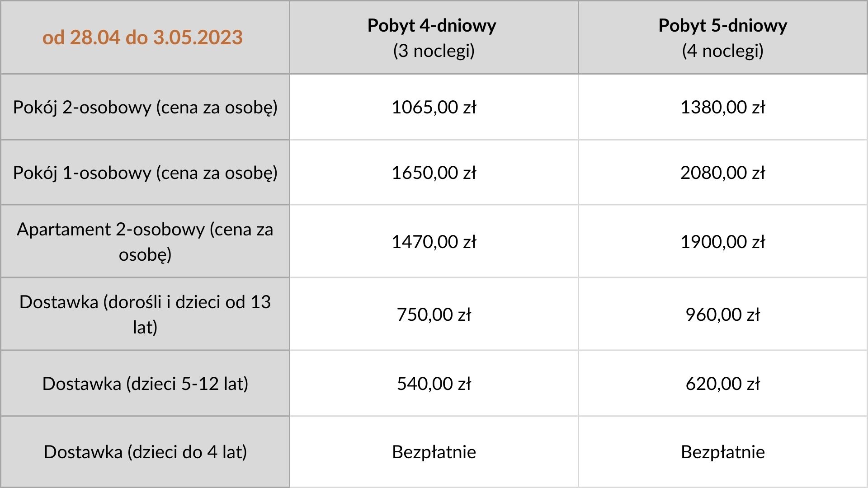Click the 1900,00 zł price cell
The image size is (868, 488).
[723, 242]
